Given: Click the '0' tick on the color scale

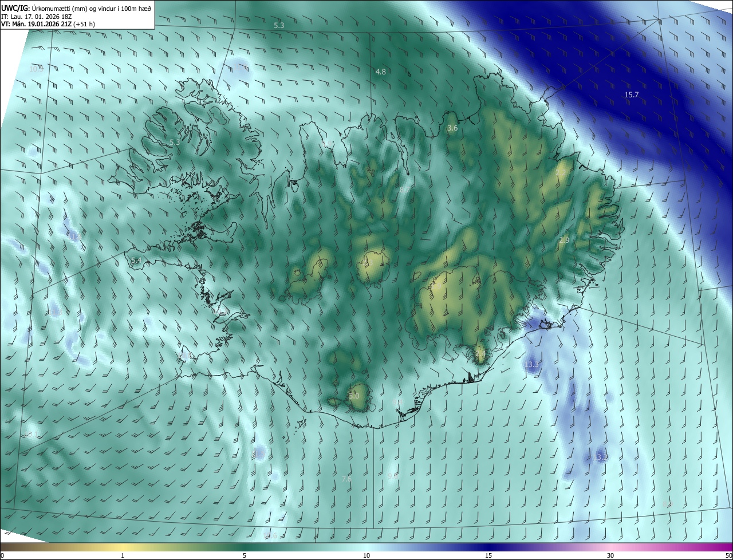Looking at the screenshot, I should click(2, 556).
